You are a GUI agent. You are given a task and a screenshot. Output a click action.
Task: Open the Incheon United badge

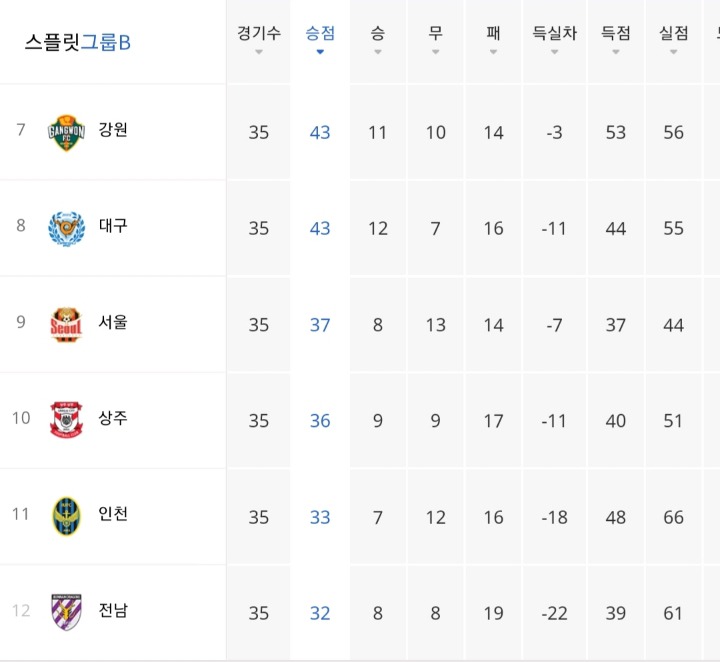pos(67,516)
